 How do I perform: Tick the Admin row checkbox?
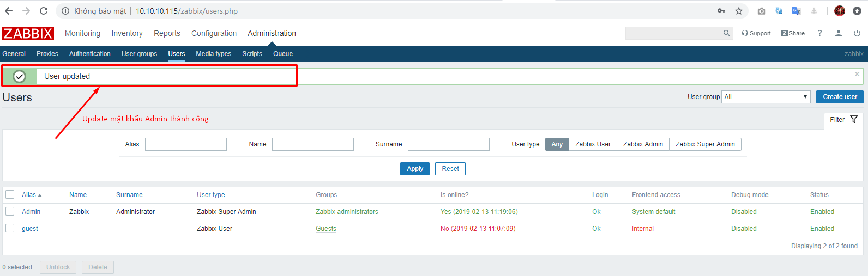[10, 211]
